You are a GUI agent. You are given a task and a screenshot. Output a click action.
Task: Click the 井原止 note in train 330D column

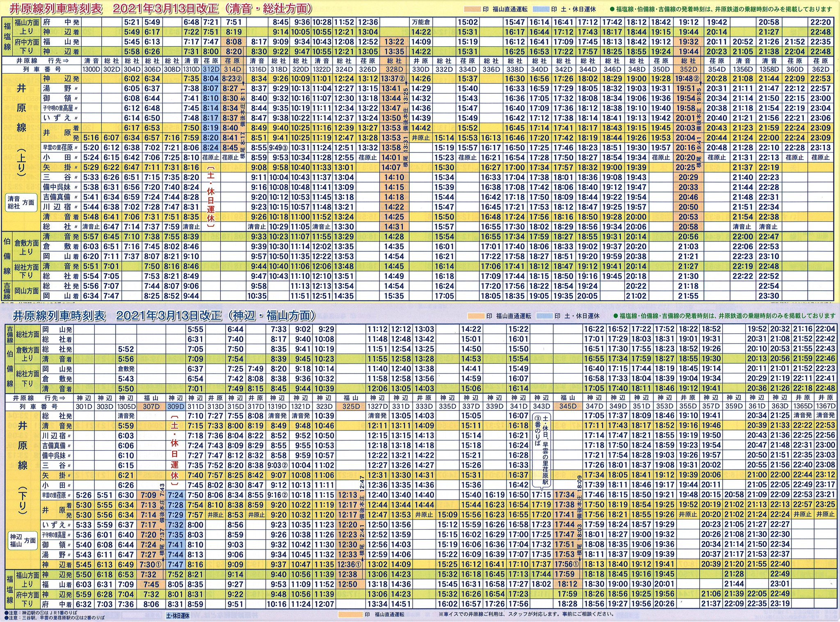421,138
